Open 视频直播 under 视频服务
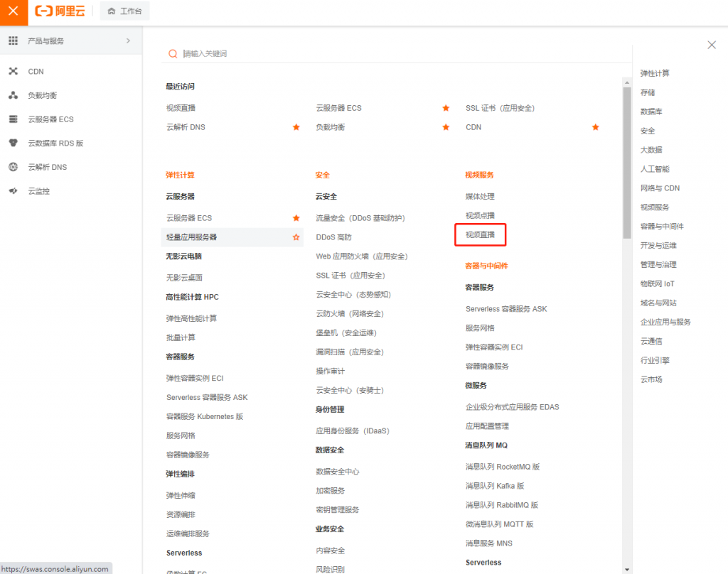 480,235
